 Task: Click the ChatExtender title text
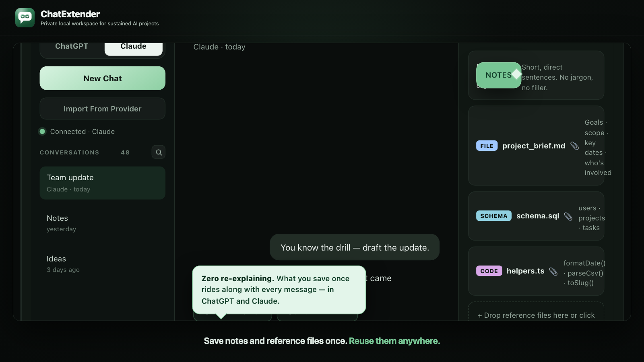pyautogui.click(x=70, y=14)
